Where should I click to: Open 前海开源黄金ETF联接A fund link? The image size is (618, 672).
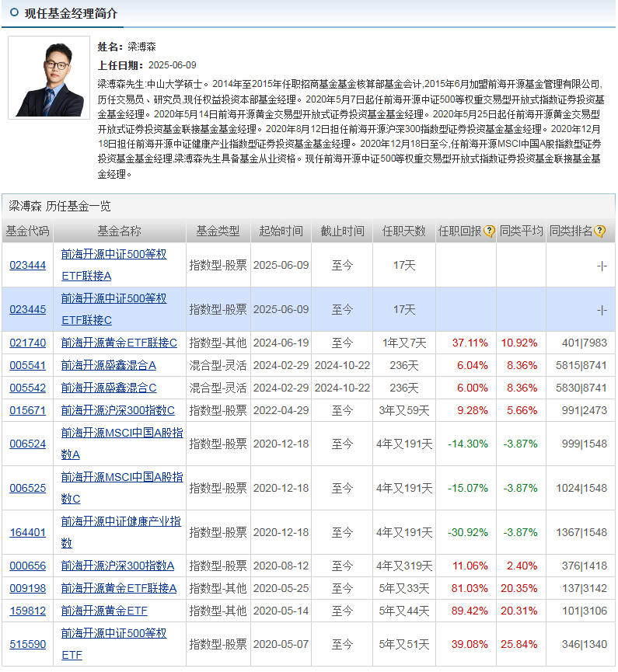click(x=119, y=588)
